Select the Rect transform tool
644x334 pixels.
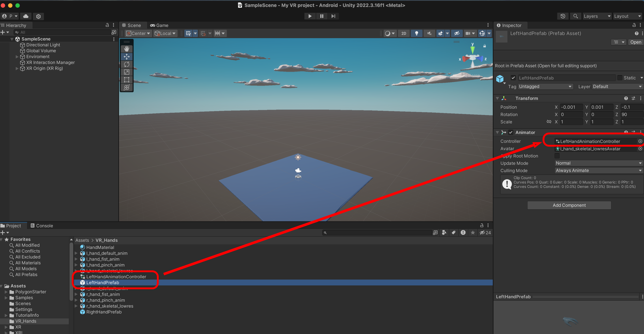[126, 80]
